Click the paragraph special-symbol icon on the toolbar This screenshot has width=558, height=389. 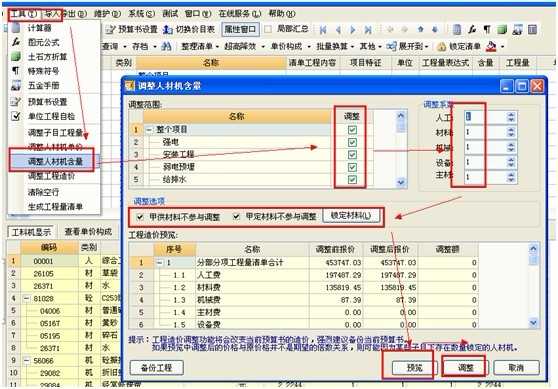point(487,30)
